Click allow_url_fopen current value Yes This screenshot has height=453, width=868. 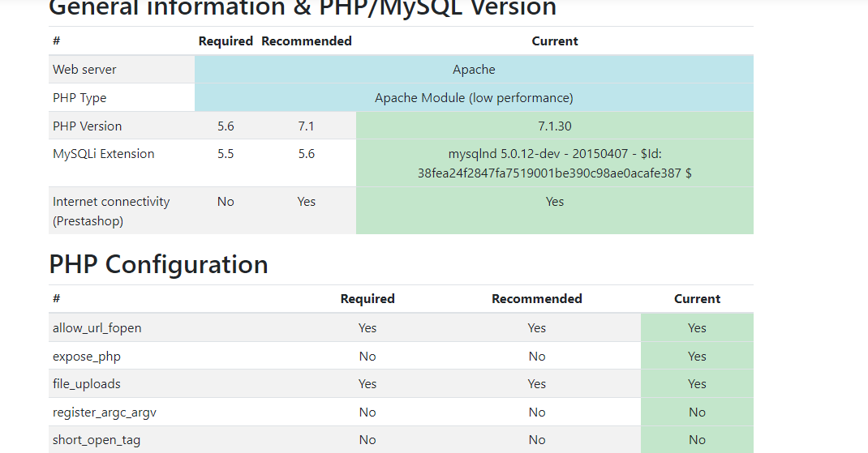(697, 327)
